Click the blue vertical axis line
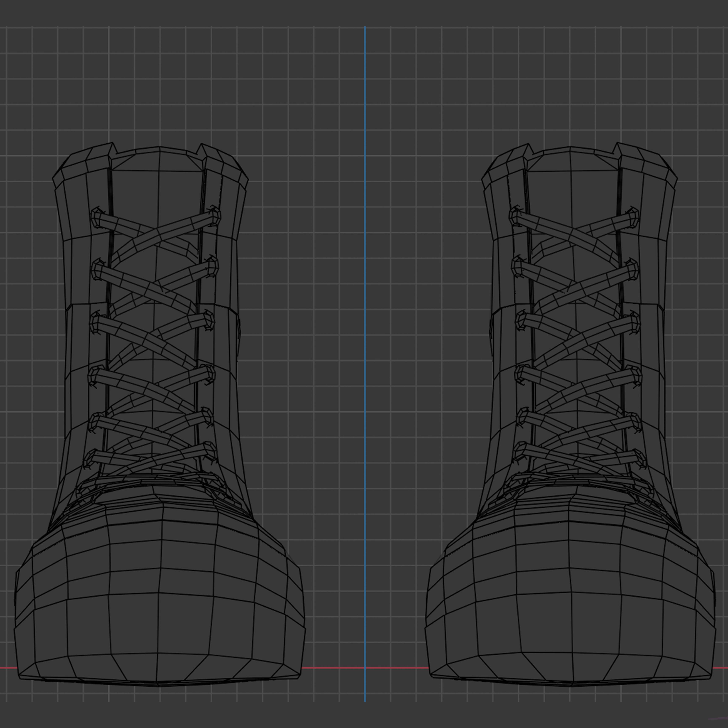The height and width of the screenshot is (728, 728). (365, 364)
